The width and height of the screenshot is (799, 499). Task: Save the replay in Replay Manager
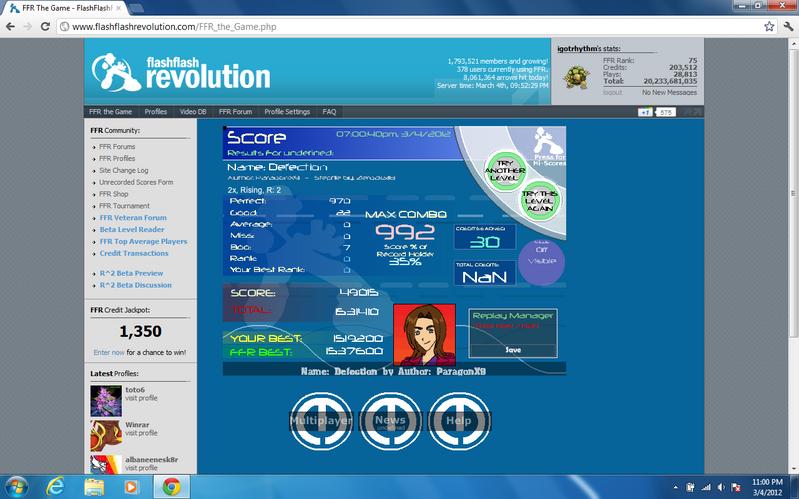click(513, 350)
